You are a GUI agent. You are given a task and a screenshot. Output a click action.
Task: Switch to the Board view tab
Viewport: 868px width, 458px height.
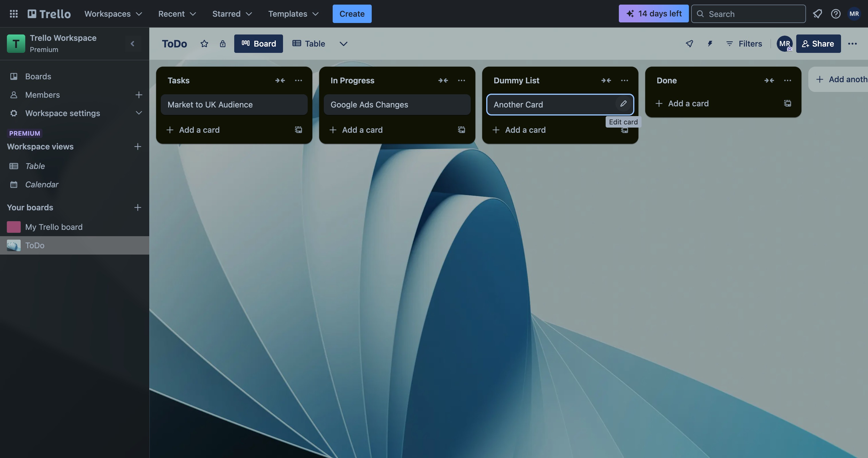click(258, 44)
